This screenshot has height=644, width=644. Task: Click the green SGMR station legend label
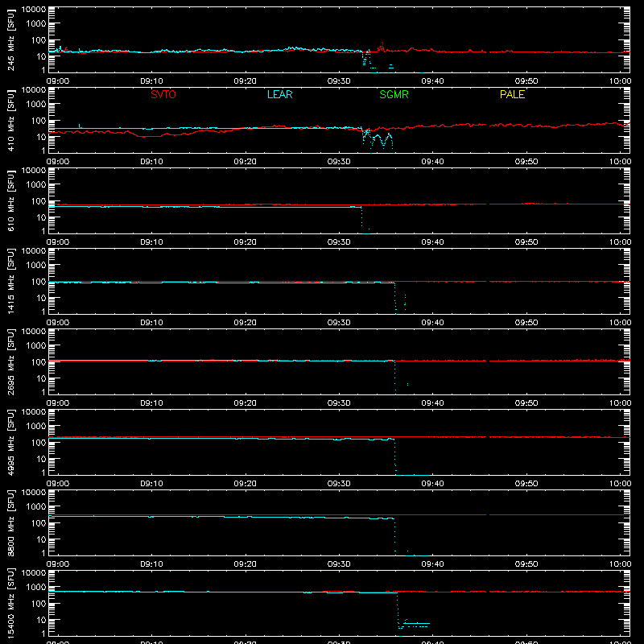coord(394,94)
